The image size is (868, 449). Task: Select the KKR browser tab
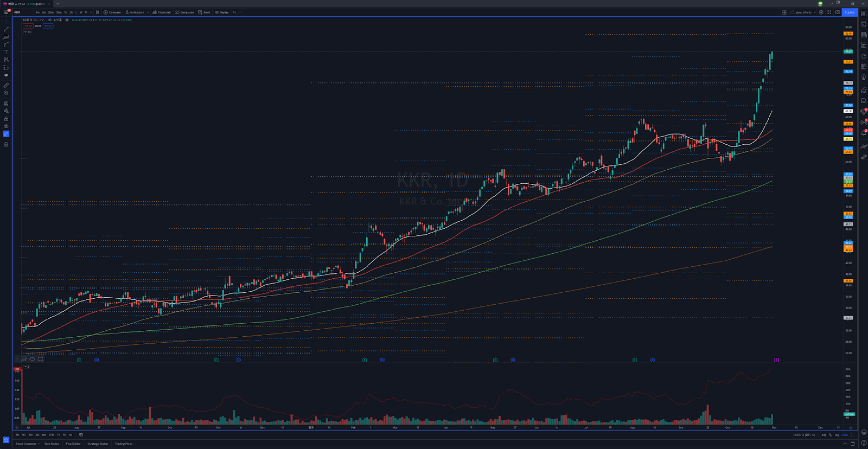25,4
